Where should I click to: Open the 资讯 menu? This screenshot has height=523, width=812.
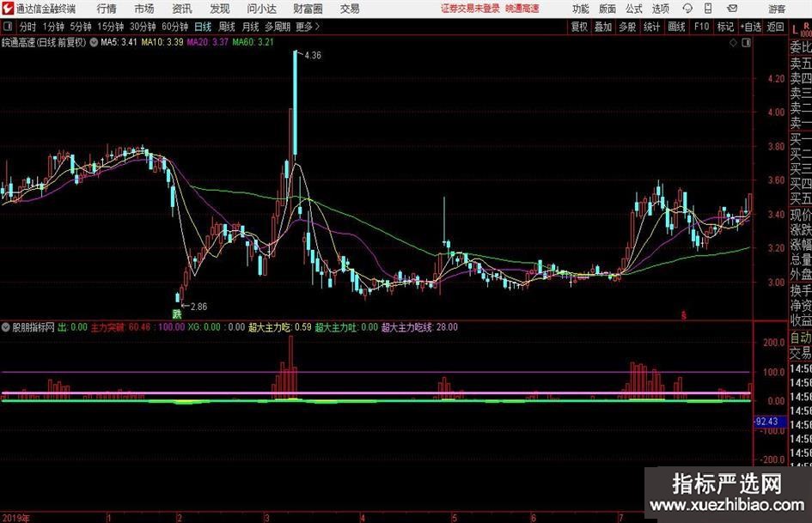coord(182,9)
